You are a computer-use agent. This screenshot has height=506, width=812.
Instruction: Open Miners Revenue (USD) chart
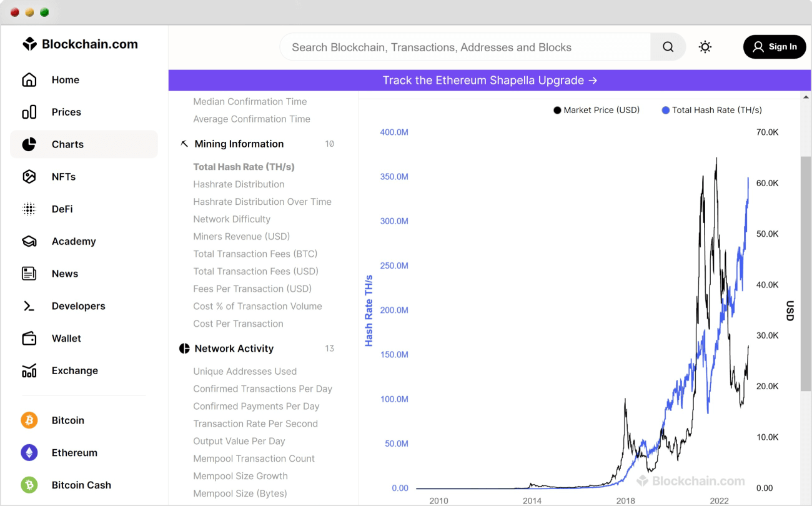pos(242,237)
